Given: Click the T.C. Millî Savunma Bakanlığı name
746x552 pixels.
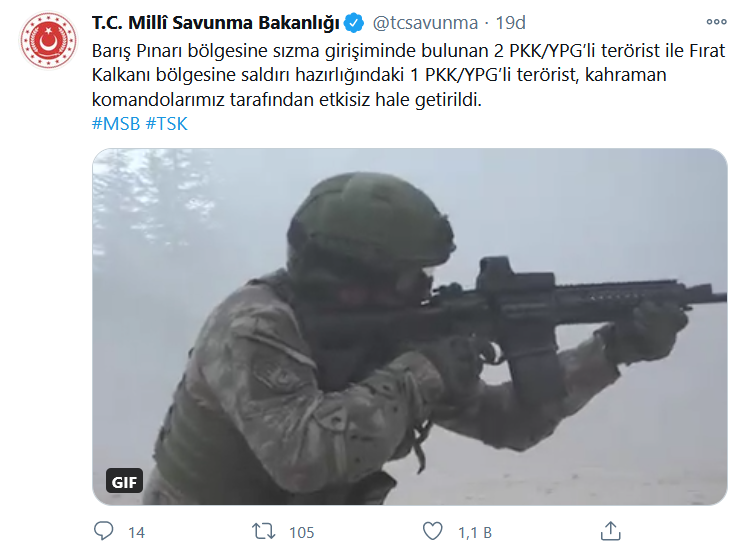Looking at the screenshot, I should [x=216, y=23].
